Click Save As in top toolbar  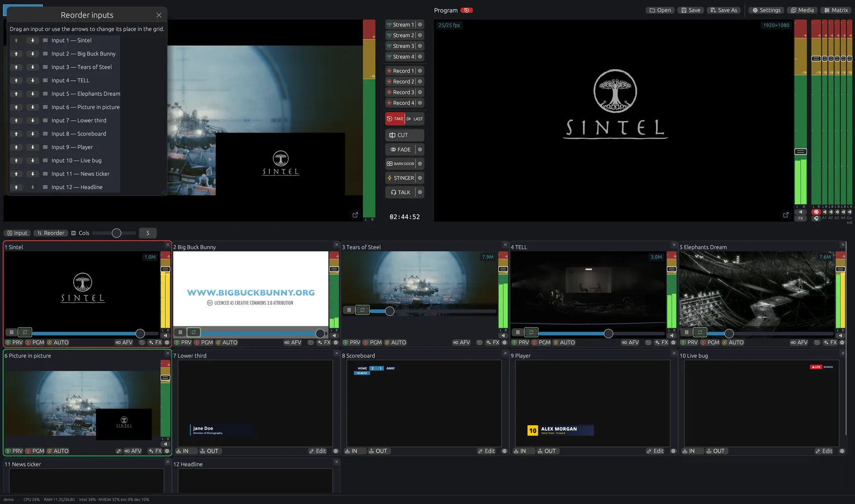(x=724, y=10)
